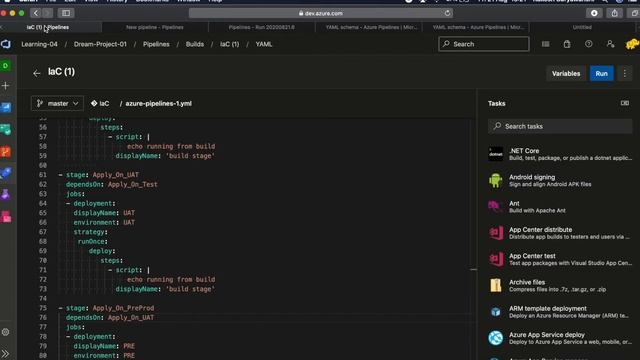Screen dimensions: 640x360
Task: Open the Azure DevOps home logo
Action: (6, 44)
